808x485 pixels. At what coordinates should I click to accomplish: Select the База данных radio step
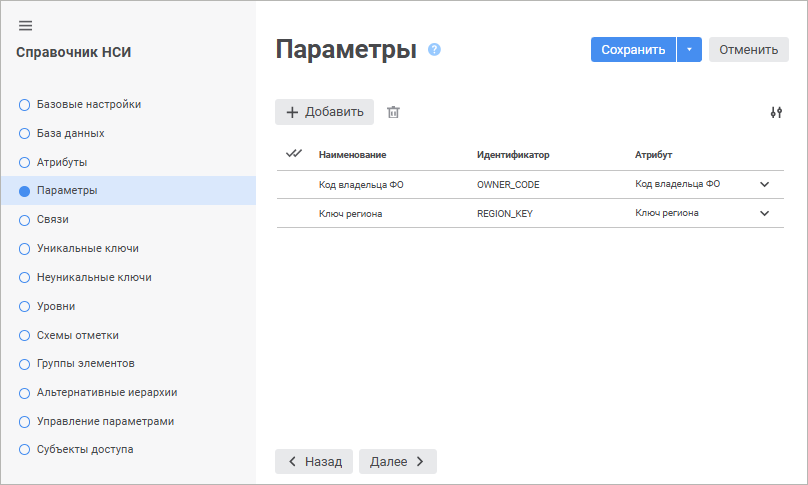24,134
